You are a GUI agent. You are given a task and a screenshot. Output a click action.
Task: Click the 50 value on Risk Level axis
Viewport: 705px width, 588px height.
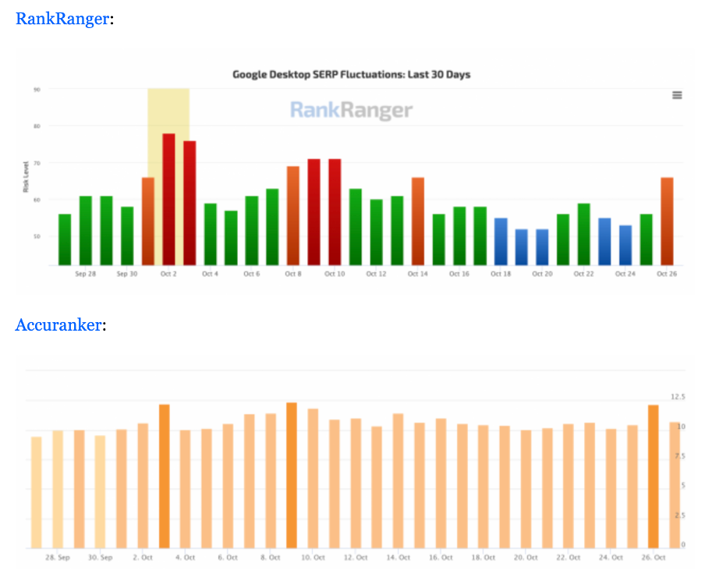(37, 236)
